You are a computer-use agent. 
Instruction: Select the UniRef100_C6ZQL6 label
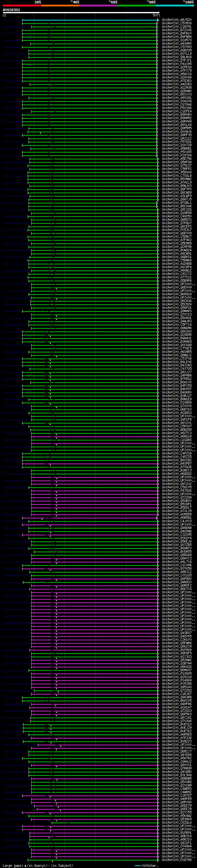pyautogui.click(x=177, y=822)
